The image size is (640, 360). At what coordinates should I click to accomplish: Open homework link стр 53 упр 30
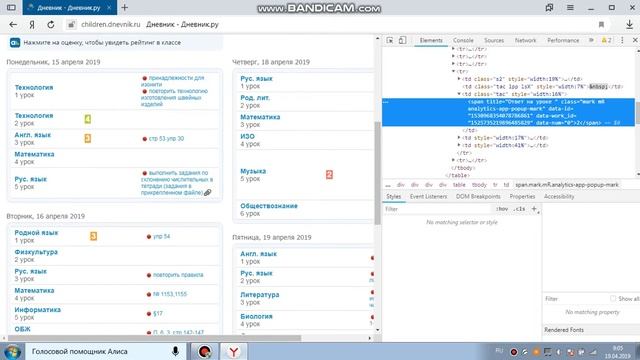pos(166,139)
